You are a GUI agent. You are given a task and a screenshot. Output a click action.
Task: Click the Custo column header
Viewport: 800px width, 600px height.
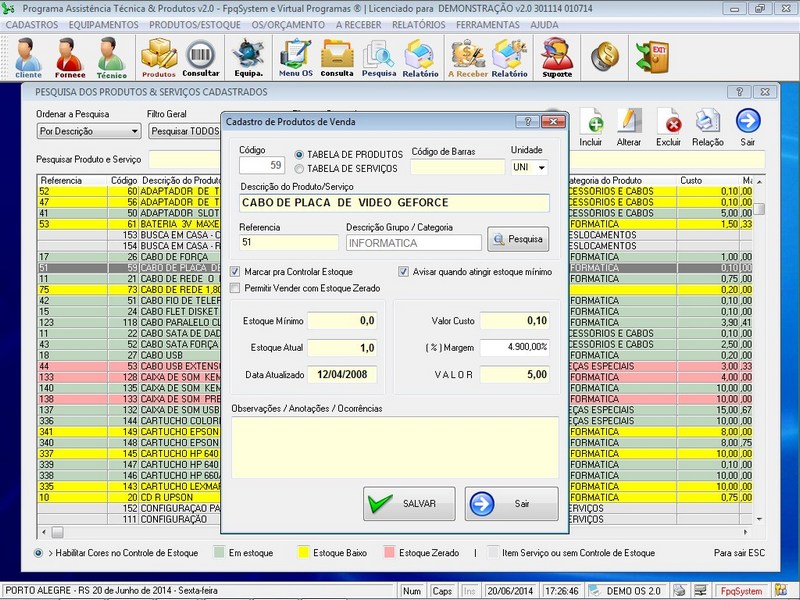pos(708,180)
